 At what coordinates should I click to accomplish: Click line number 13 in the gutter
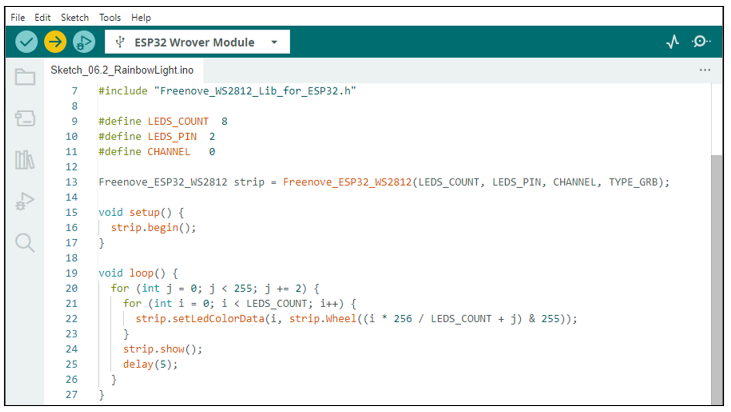coord(71,182)
